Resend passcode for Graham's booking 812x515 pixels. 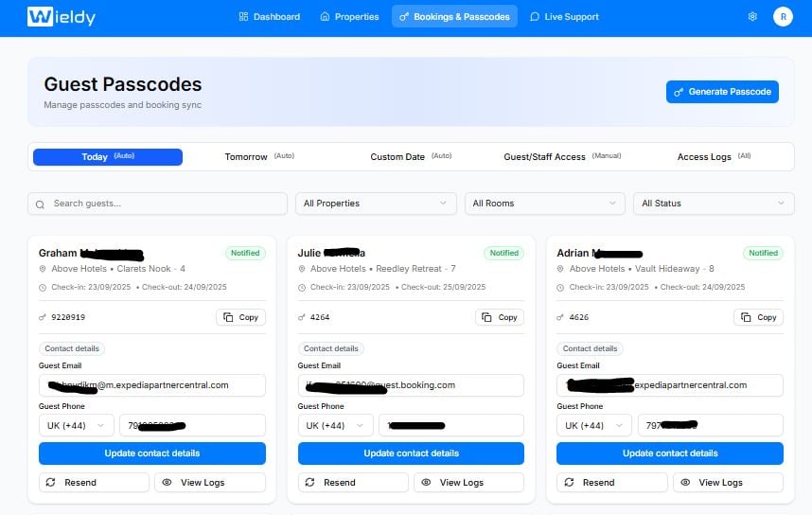click(x=92, y=482)
